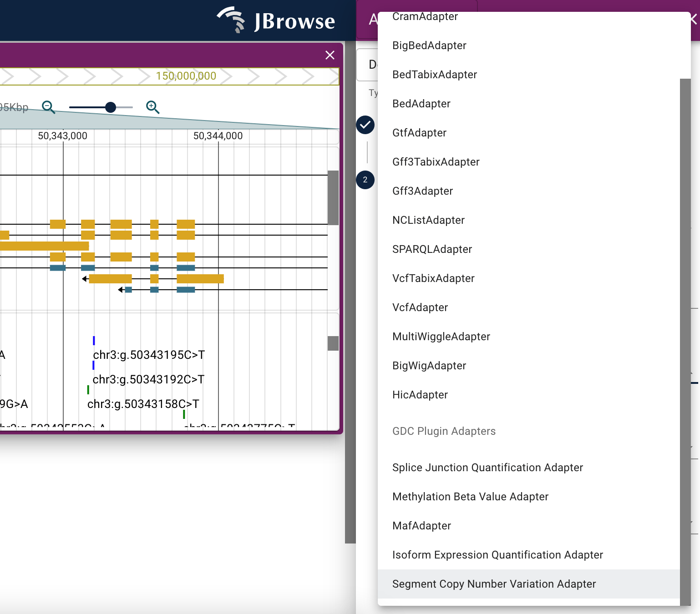The height and width of the screenshot is (614, 700).
Task: Click the completed step one checkmark icon
Action: click(365, 125)
